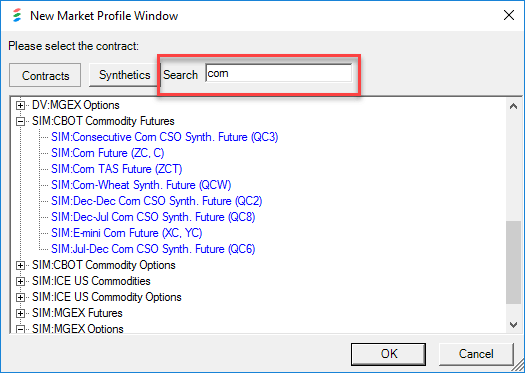525x373 pixels.
Task: Select SIM:MGEX Futures label
Action: [x=77, y=313]
